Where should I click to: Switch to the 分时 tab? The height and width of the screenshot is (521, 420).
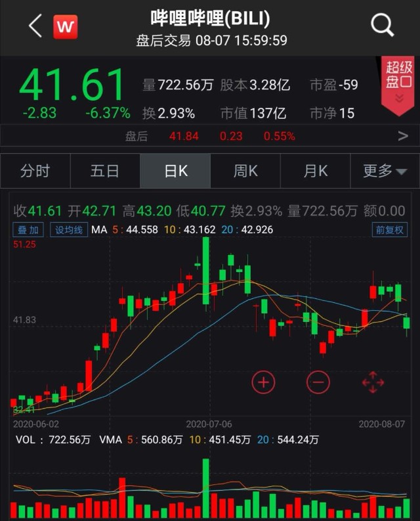[x=35, y=171]
